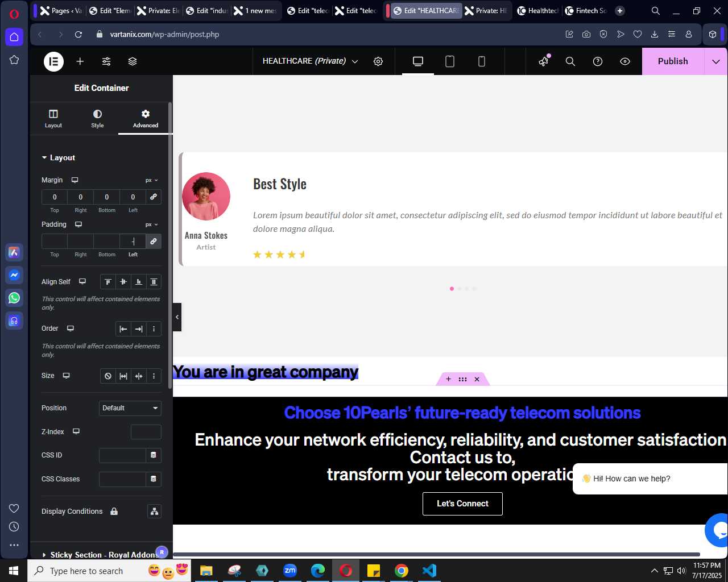Switch to desktop preview mode
The width and height of the screenshot is (728, 582).
click(418, 61)
